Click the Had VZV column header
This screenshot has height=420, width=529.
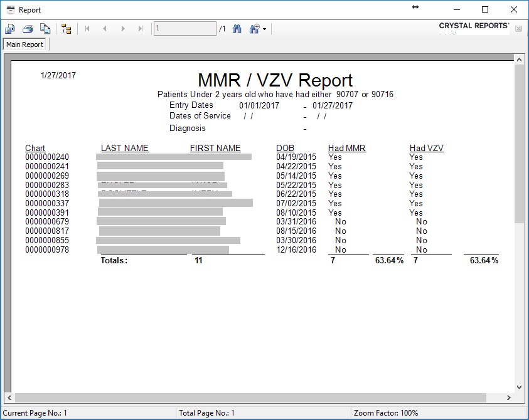[427, 149]
